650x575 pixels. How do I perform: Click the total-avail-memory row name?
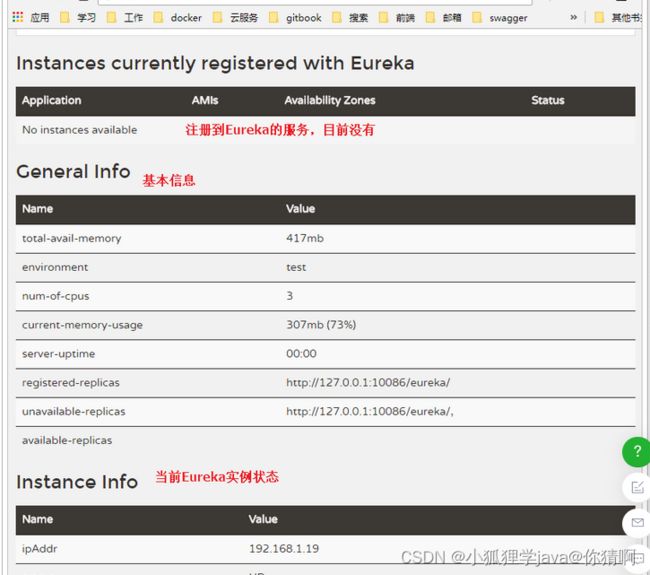point(72,238)
